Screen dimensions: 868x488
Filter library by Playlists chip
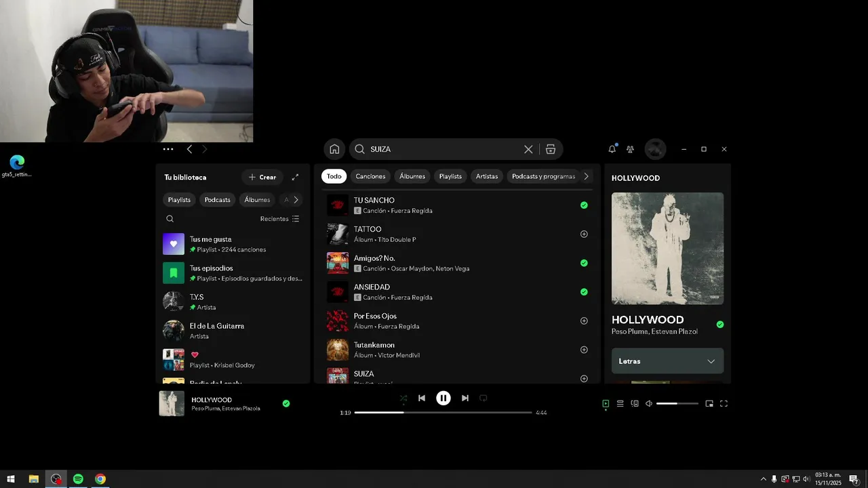point(179,200)
